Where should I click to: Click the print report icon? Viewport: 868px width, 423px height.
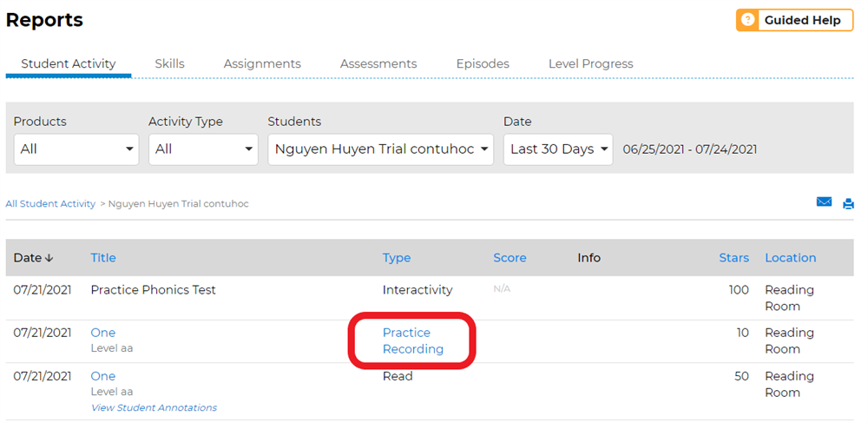click(x=848, y=204)
